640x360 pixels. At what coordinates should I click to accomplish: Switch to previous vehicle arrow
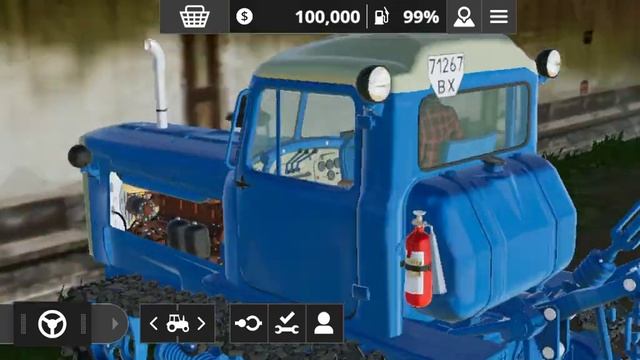(154, 324)
